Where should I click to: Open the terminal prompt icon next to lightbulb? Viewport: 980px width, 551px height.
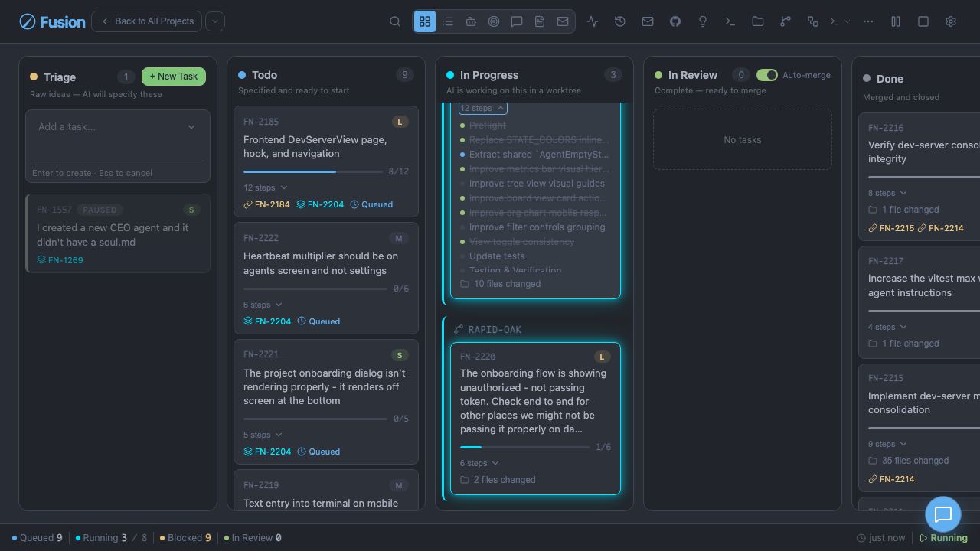pos(730,21)
